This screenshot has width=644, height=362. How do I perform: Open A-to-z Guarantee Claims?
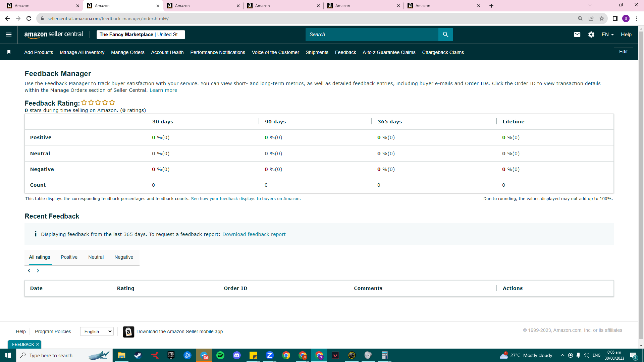389,52
